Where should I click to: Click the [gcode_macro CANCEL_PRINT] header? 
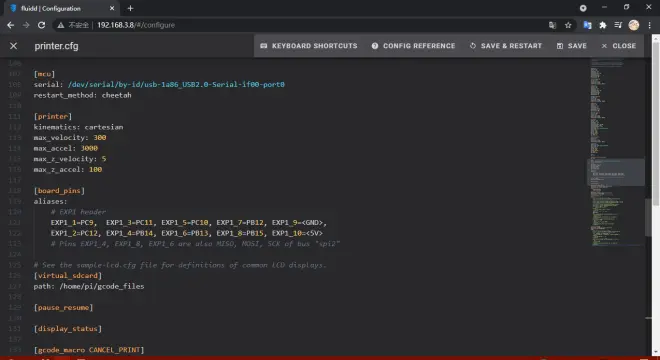pyautogui.click(x=89, y=350)
